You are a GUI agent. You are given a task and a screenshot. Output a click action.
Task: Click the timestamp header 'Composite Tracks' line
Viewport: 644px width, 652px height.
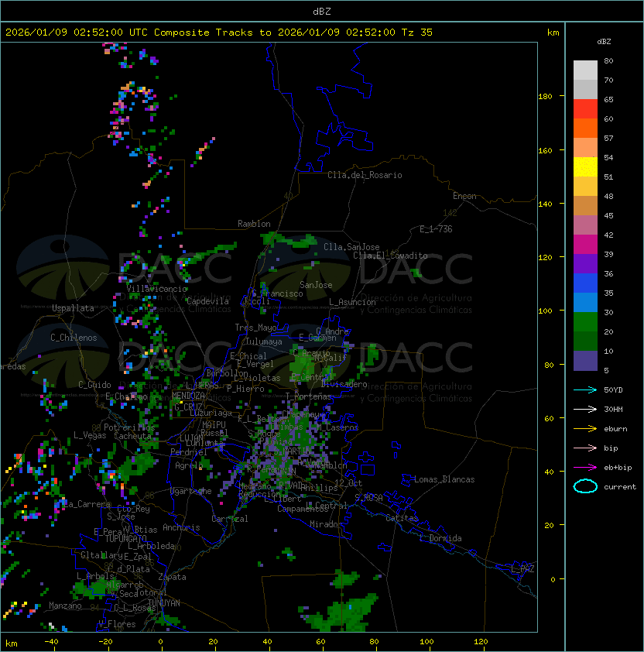click(219, 33)
